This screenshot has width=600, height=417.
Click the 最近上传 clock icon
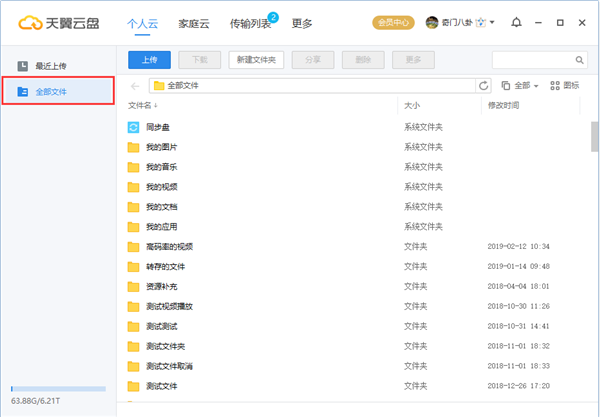tap(23, 66)
